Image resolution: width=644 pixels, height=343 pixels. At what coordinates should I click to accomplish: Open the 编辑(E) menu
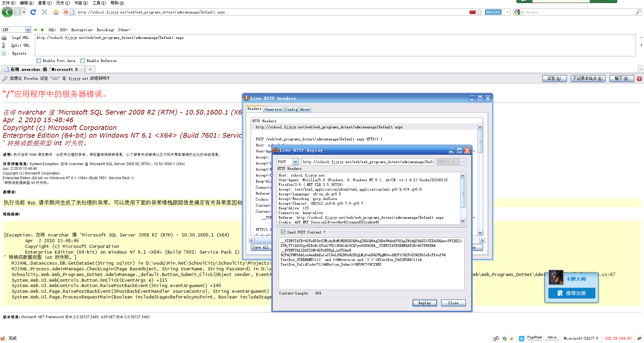(x=26, y=3)
